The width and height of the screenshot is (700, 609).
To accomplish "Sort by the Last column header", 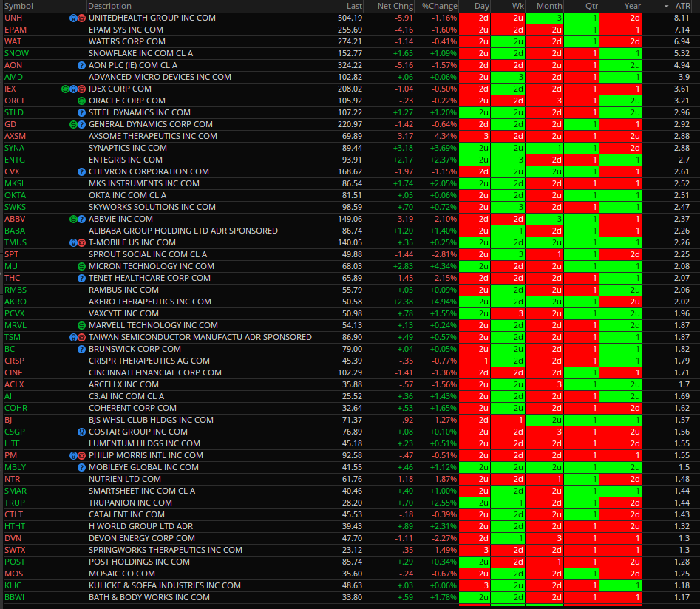I will 340,6.
